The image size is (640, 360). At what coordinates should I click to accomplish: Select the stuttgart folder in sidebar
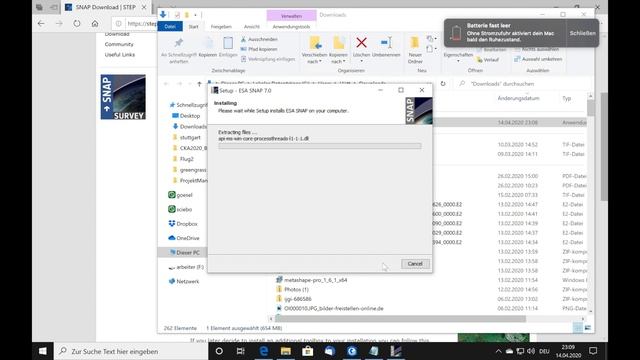click(187, 138)
